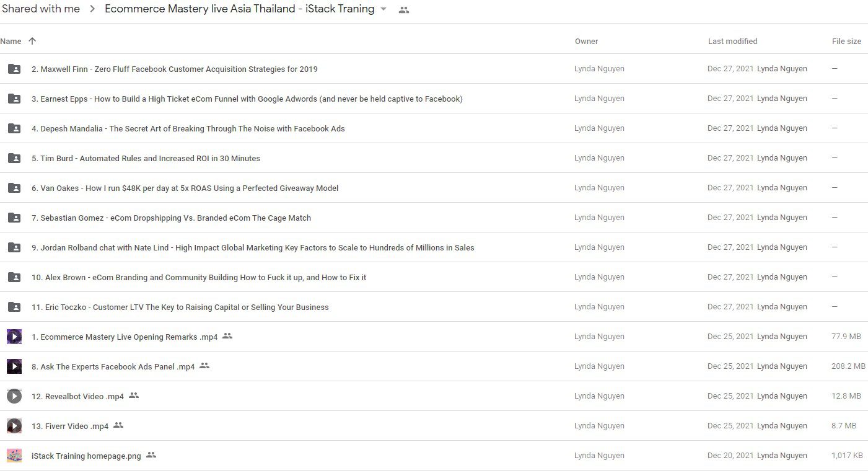Image resolution: width=868 pixels, height=473 pixels.
Task: Select file iStack Training homepage.png
Action: click(x=86, y=456)
